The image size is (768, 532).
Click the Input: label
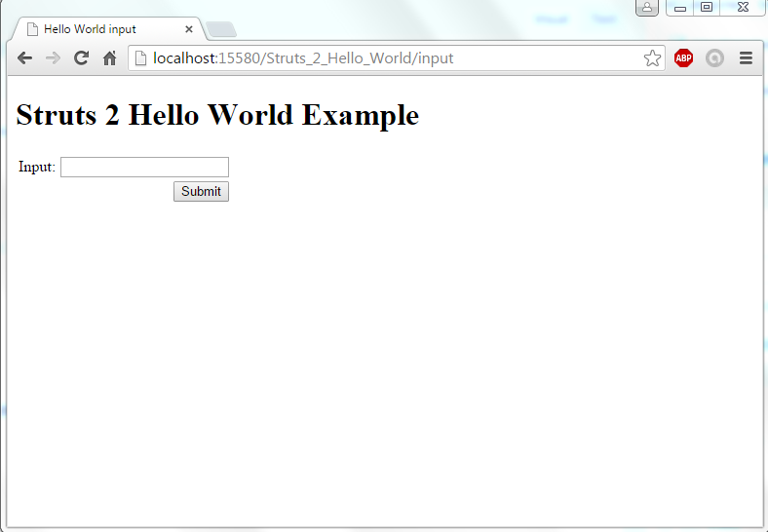(37, 167)
